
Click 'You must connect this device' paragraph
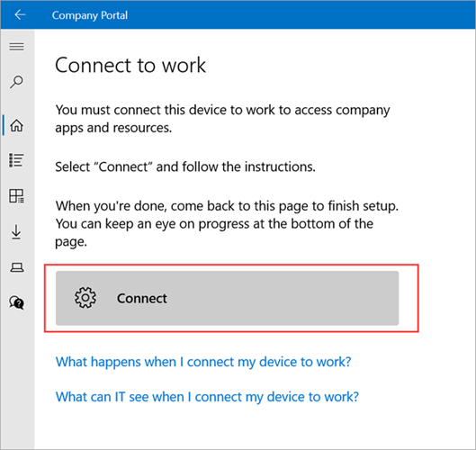tap(222, 119)
